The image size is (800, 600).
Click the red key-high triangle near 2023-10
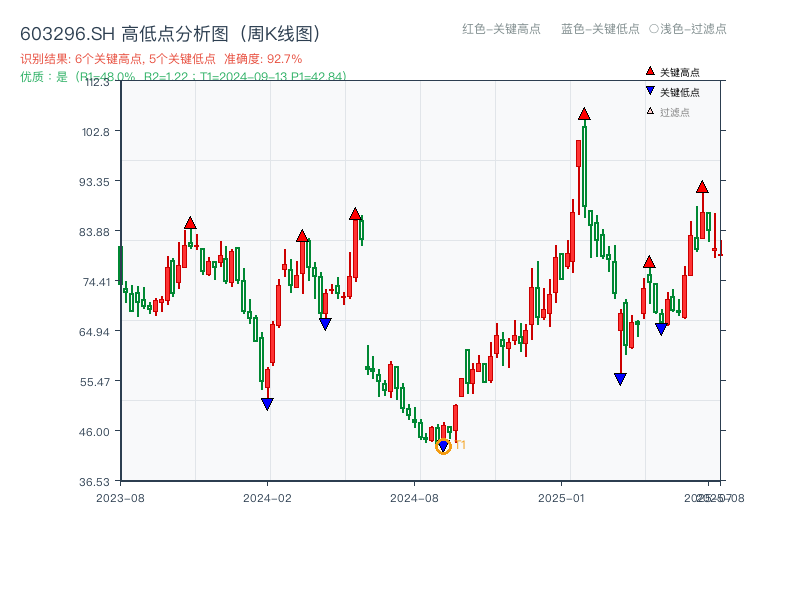(x=190, y=224)
